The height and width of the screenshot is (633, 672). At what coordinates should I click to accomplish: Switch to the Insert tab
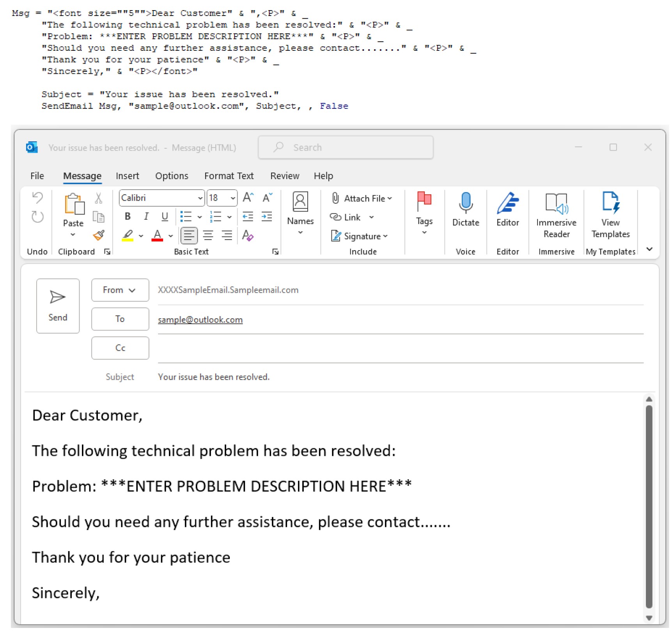pyautogui.click(x=127, y=176)
